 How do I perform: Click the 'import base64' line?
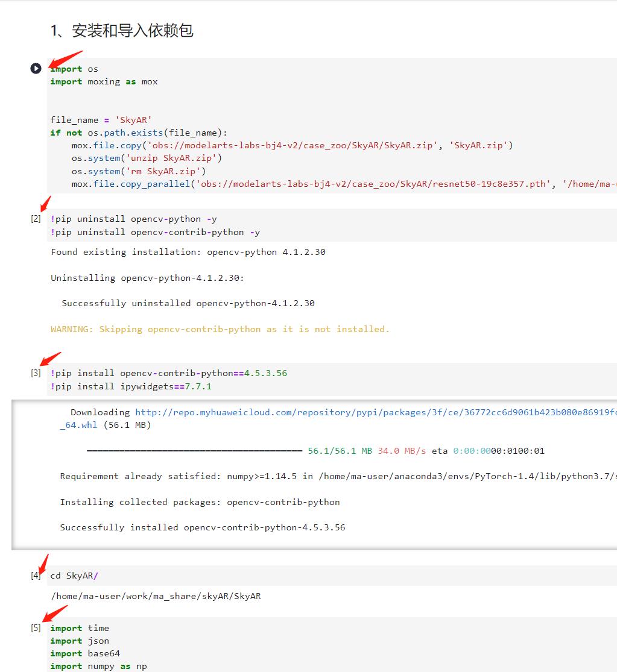[x=85, y=653]
